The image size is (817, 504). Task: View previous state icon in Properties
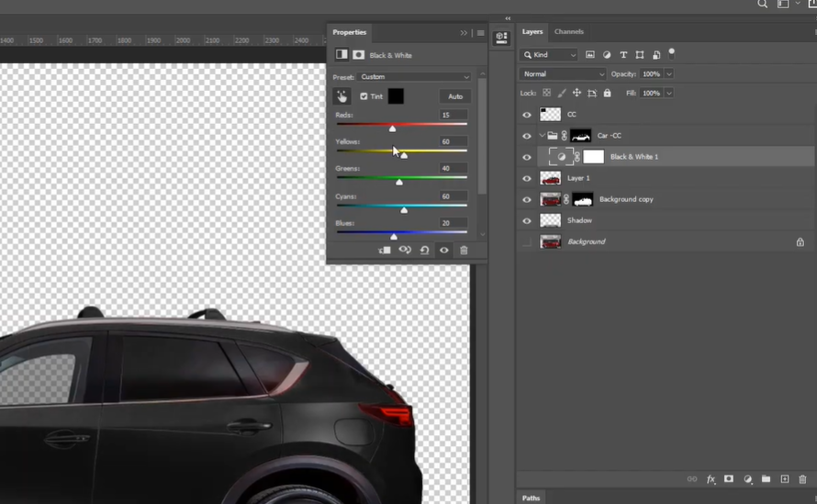(405, 251)
